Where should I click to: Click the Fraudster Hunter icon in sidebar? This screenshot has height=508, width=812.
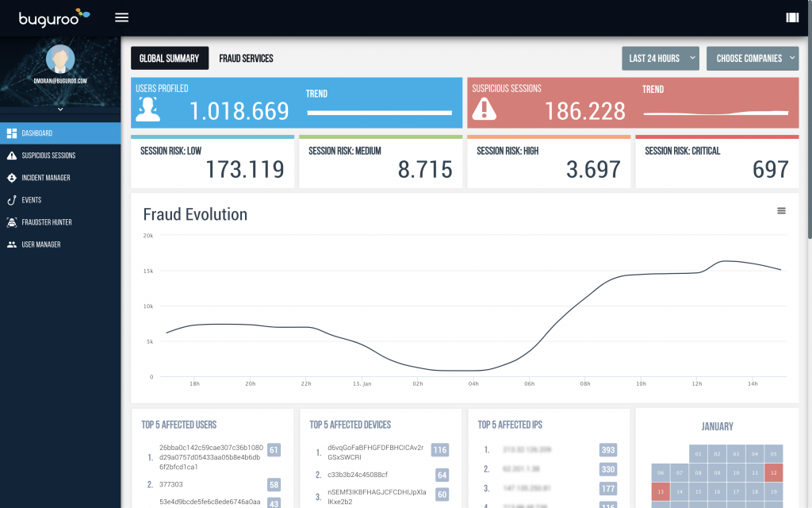[x=11, y=222]
